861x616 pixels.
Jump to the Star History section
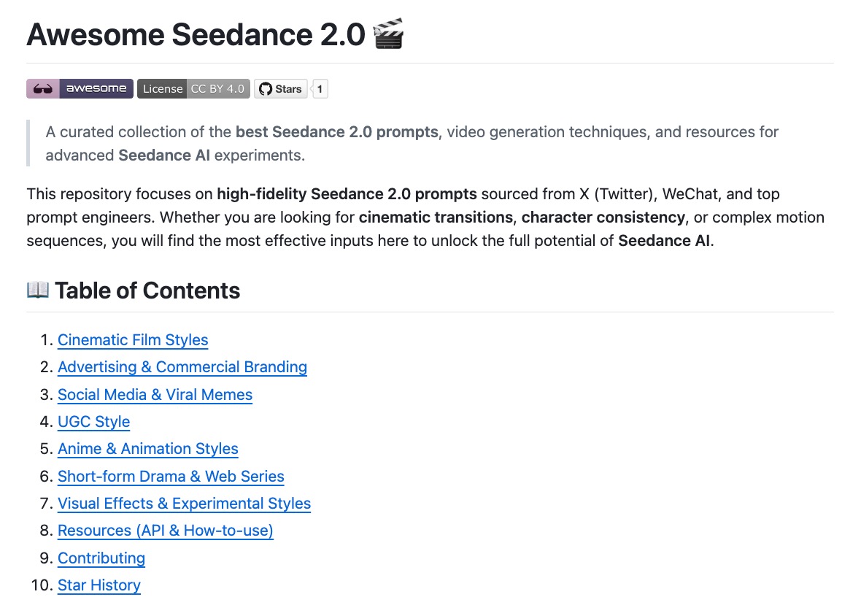click(x=99, y=585)
